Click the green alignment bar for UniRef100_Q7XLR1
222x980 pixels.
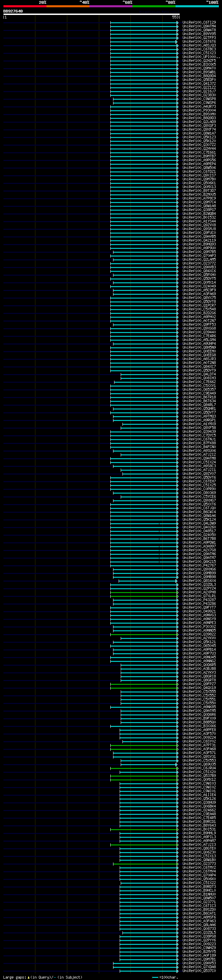144,596
